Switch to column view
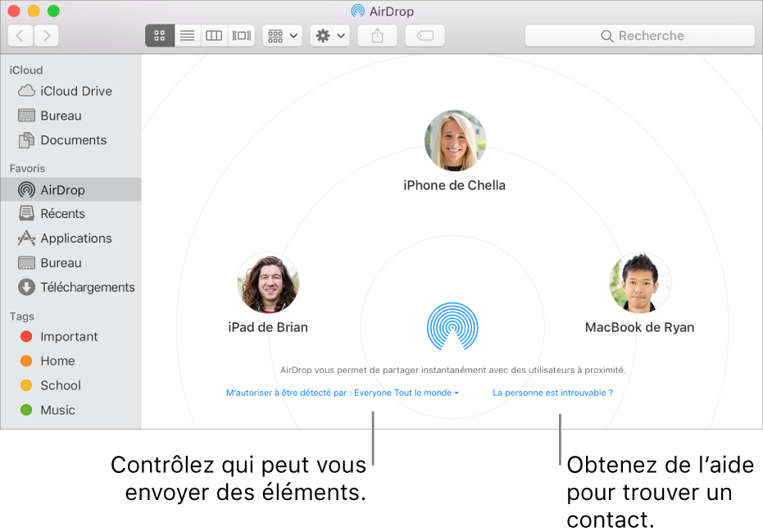Screen dimensions: 763x532 click(214, 35)
